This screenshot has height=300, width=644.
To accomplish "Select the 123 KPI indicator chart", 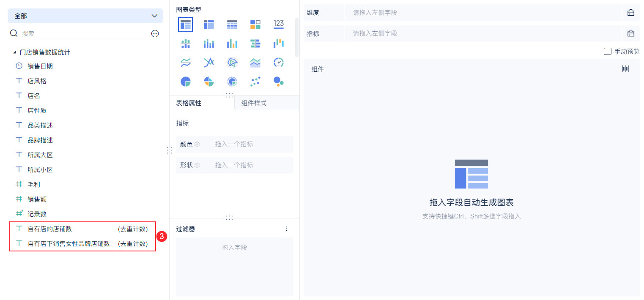I will click(279, 25).
